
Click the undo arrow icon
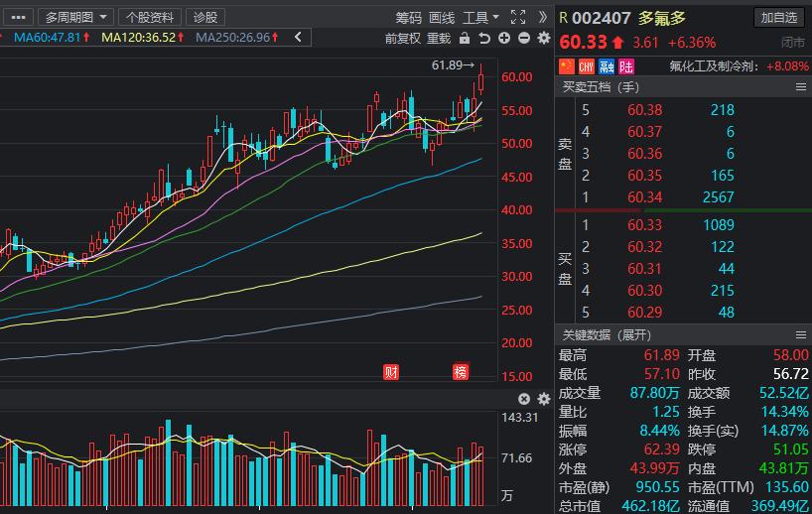(x=484, y=38)
